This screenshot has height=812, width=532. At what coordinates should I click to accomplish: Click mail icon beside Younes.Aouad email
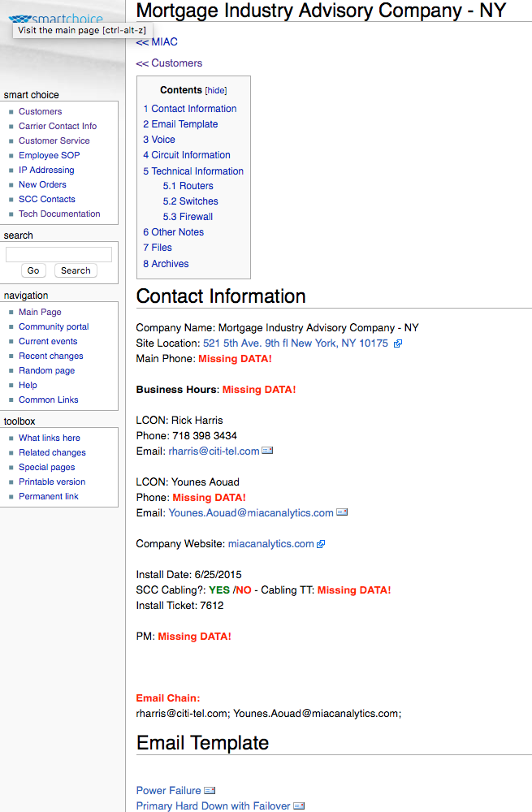click(342, 512)
